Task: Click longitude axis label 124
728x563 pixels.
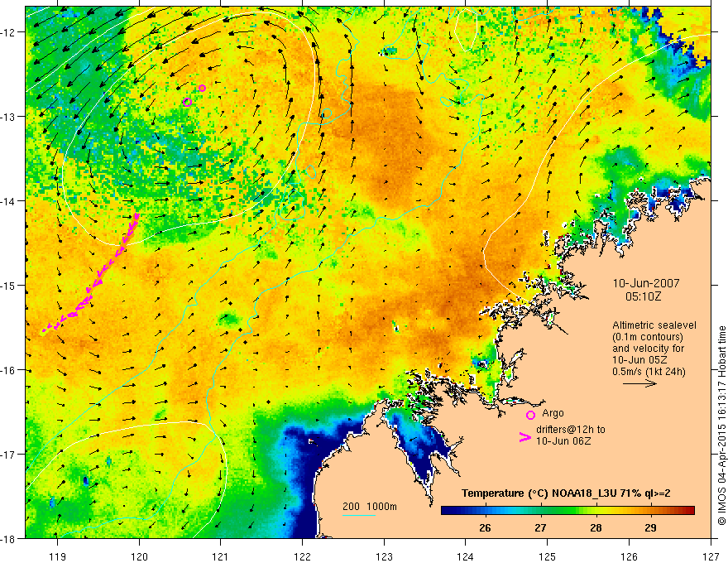Action: (x=466, y=556)
